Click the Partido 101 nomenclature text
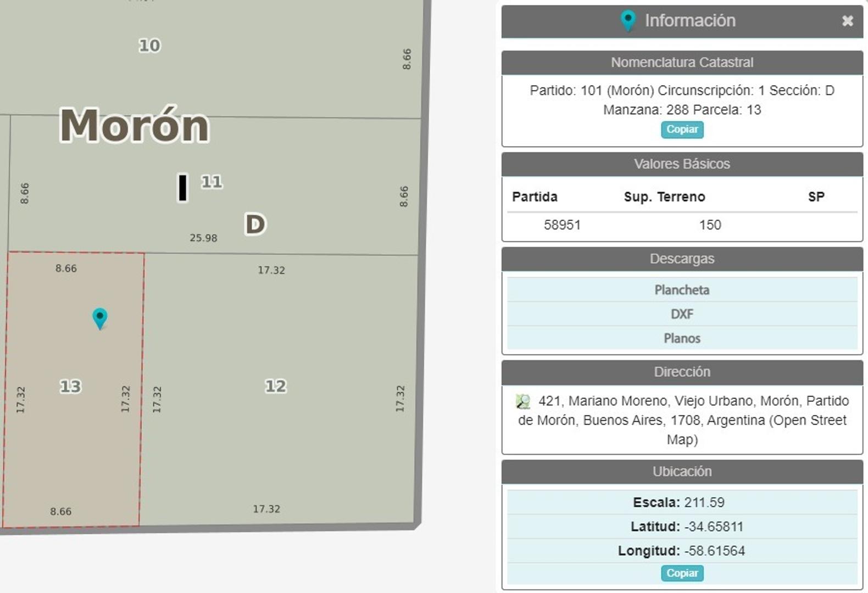Screen dimensions: 868x593 tap(682, 100)
